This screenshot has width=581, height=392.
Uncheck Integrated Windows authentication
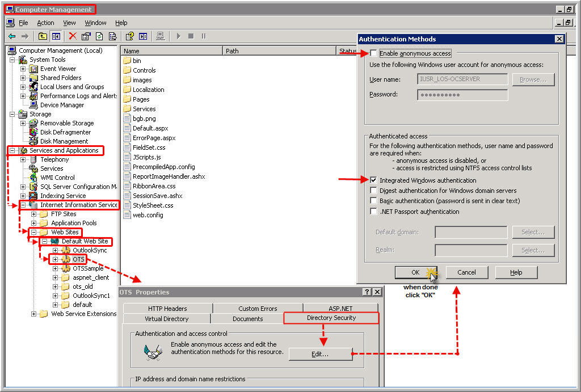coord(373,180)
